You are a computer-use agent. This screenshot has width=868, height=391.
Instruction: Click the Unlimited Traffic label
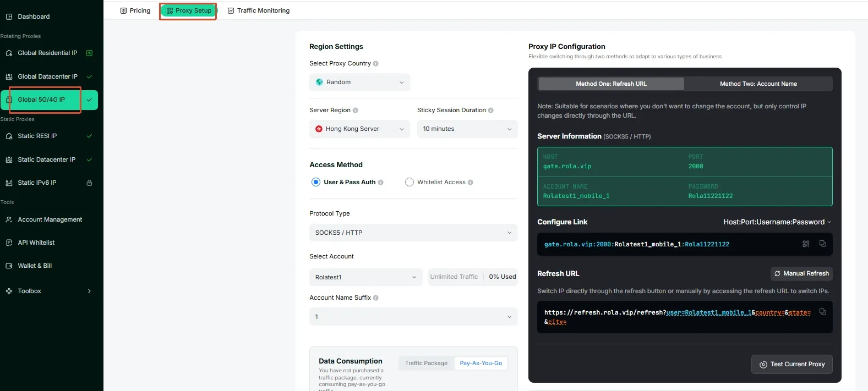[454, 277]
